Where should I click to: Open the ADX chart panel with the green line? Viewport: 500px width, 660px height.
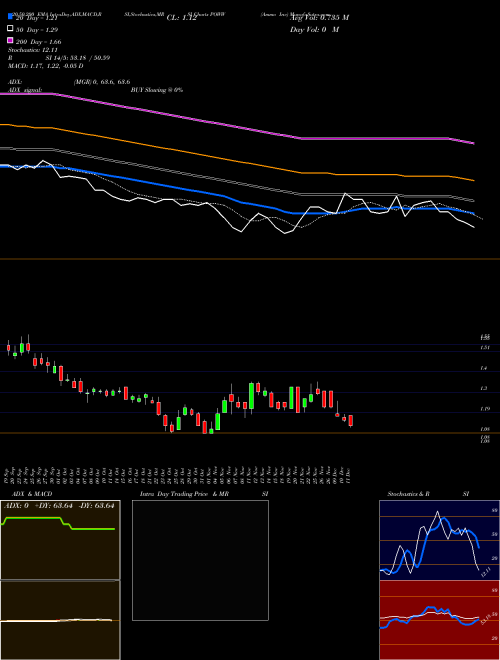point(60,540)
